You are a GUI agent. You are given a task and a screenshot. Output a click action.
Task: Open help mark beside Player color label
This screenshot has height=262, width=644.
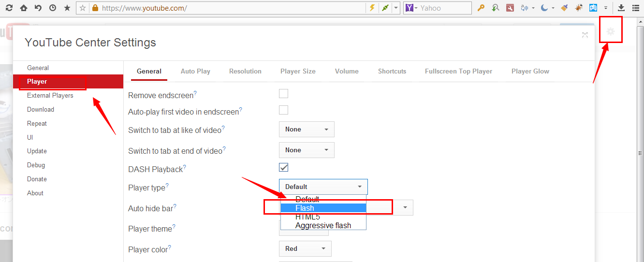(x=169, y=247)
